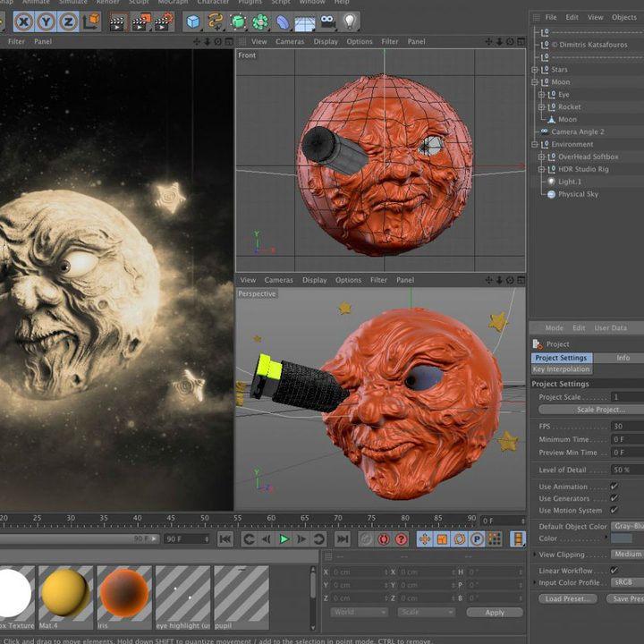Switch to Project Settings tab
This screenshot has height=644, width=644.
coord(561,358)
